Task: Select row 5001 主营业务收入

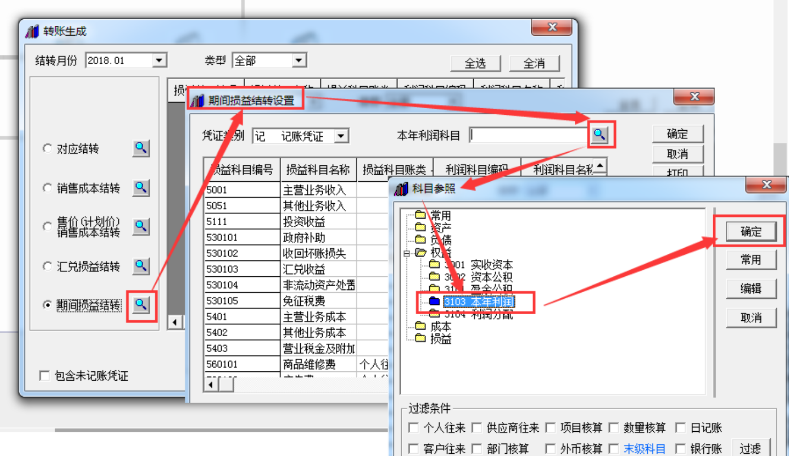Action: click(x=297, y=190)
